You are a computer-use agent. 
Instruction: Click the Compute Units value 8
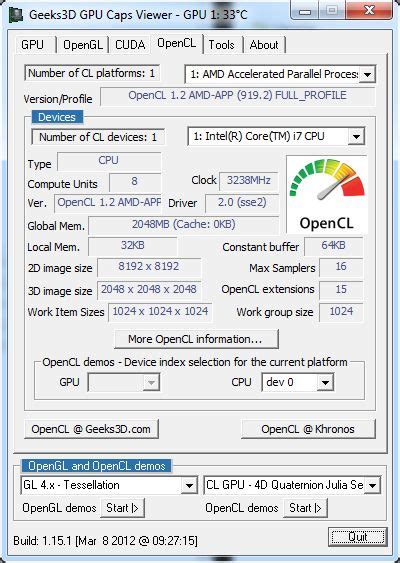(135, 182)
